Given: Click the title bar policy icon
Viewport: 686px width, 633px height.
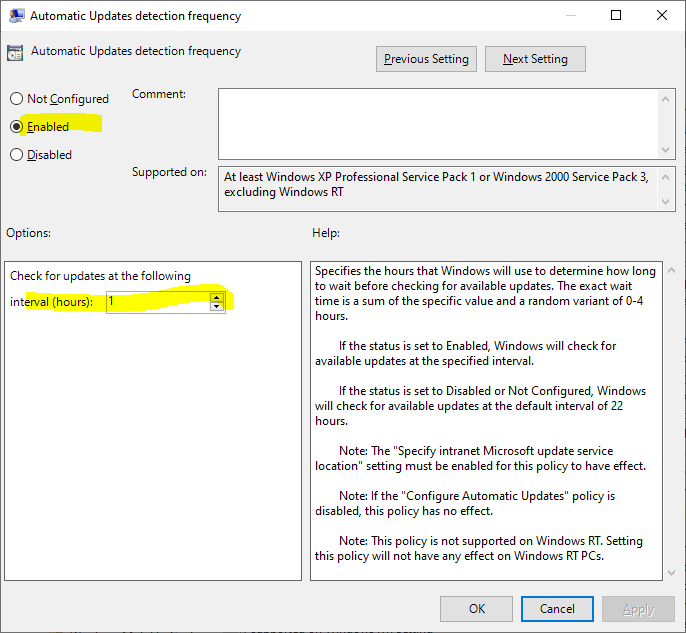Looking at the screenshot, I should coord(16,16).
